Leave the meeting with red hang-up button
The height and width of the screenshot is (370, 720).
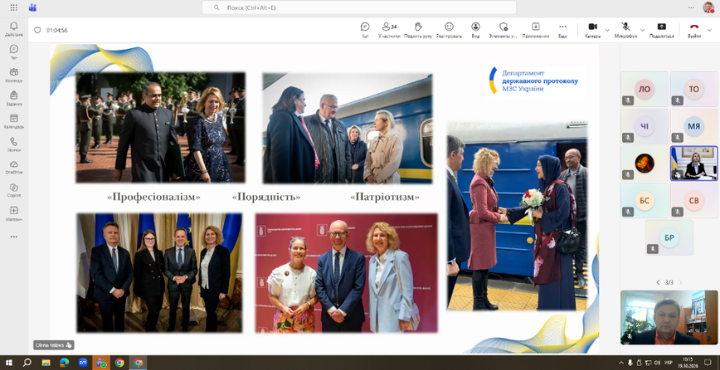coord(694,30)
